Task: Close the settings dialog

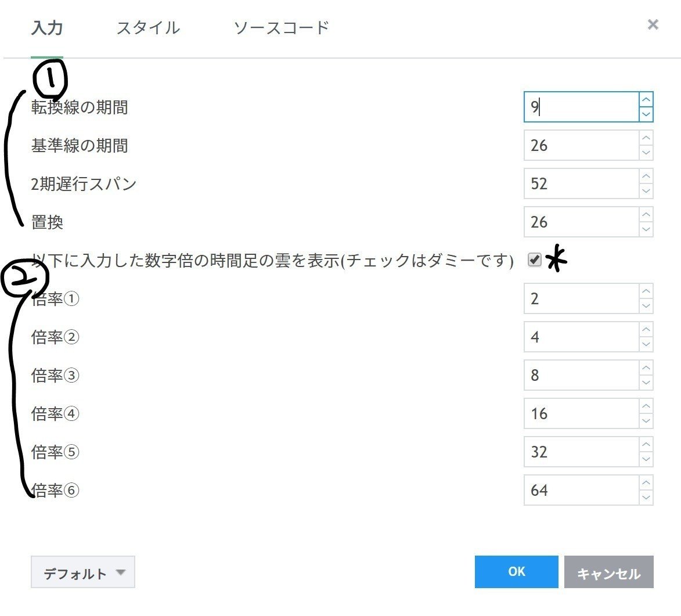Action: click(x=653, y=24)
